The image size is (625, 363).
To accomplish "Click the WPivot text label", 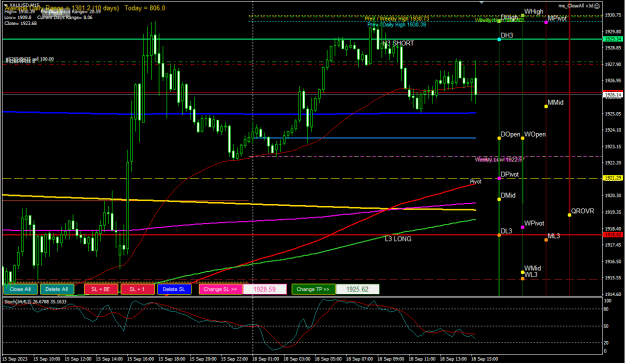I will pos(534,224).
